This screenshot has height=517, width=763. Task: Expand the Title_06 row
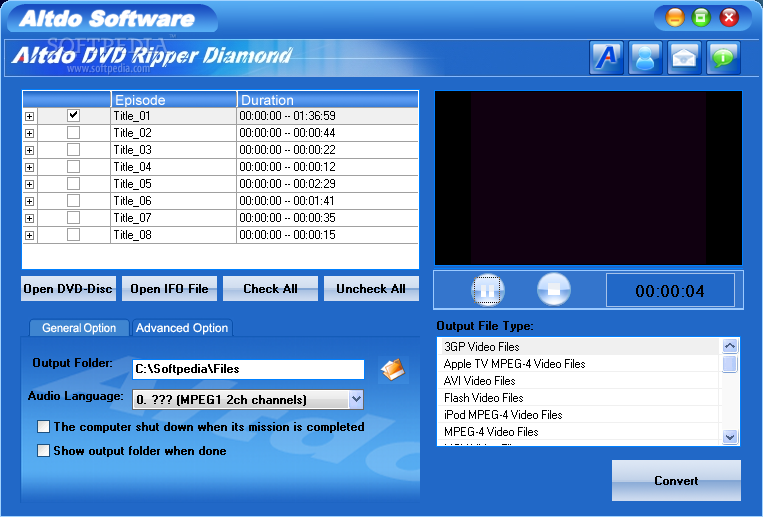tap(30, 202)
